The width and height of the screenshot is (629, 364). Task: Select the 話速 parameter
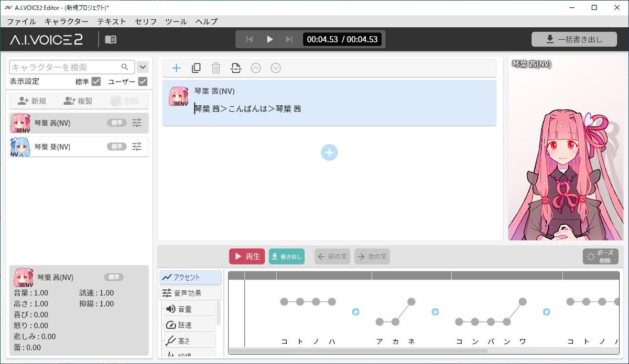(x=189, y=325)
